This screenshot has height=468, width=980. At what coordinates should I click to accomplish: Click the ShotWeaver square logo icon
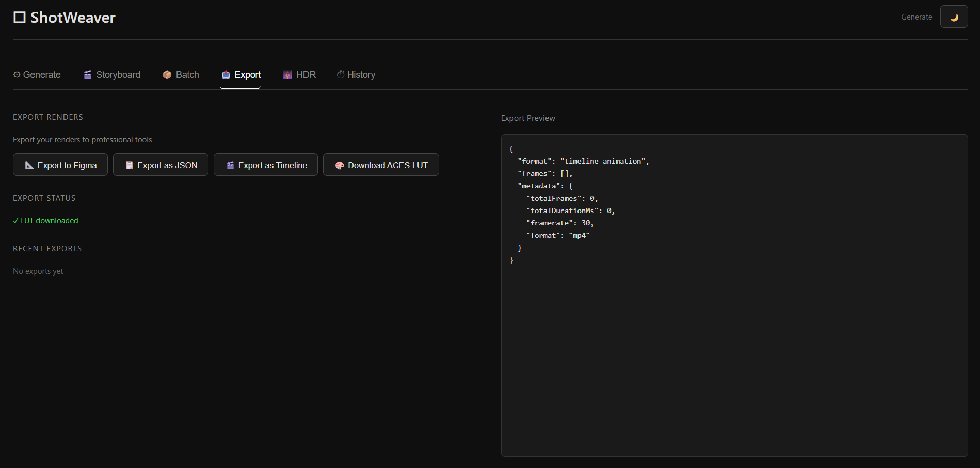(20, 18)
